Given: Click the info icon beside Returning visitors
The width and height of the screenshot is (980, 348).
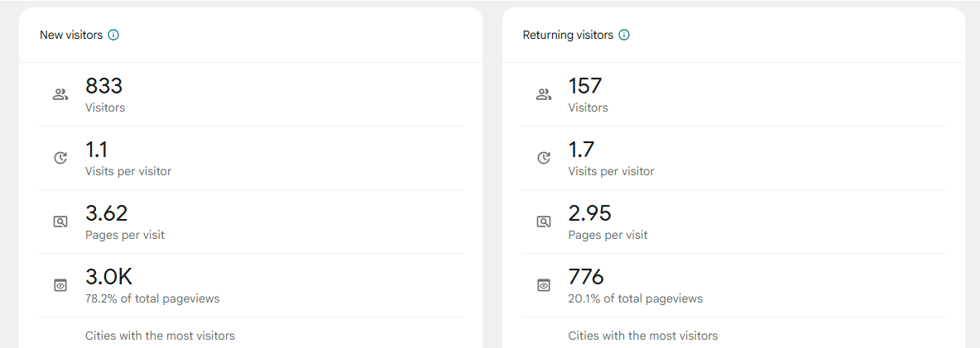Looking at the screenshot, I should (624, 36).
